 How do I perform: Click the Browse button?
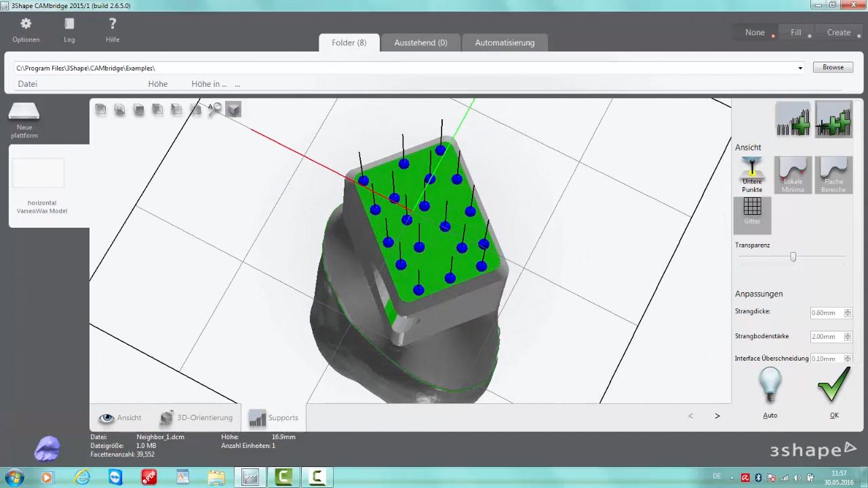[x=833, y=67]
